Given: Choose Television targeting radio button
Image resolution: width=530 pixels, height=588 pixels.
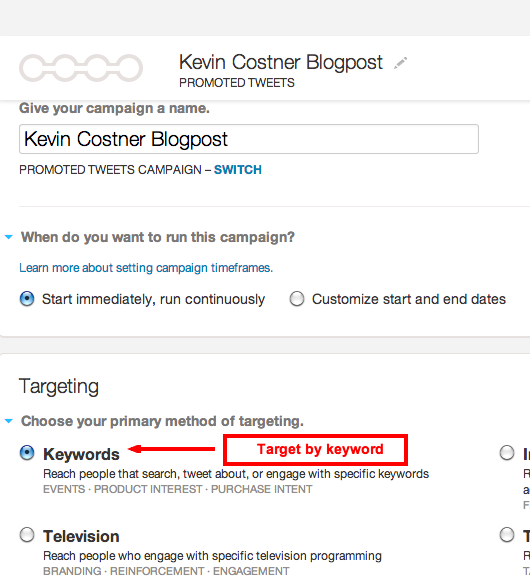Looking at the screenshot, I should click(x=27, y=535).
